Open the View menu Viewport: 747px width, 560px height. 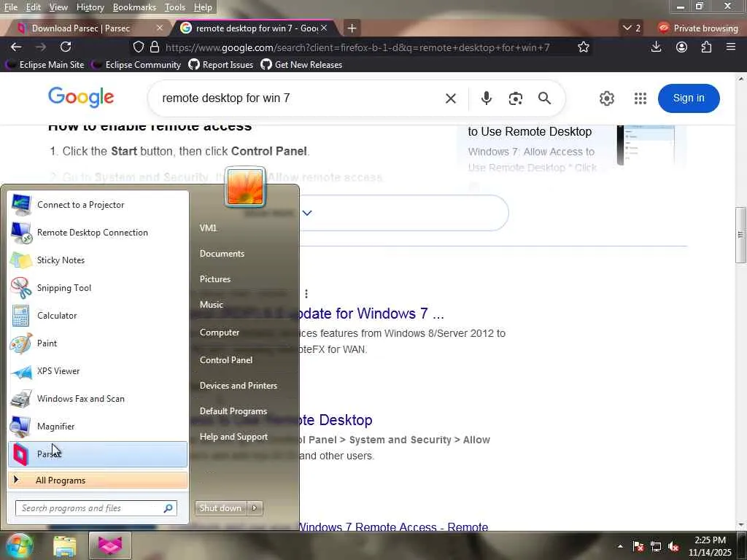tap(58, 7)
